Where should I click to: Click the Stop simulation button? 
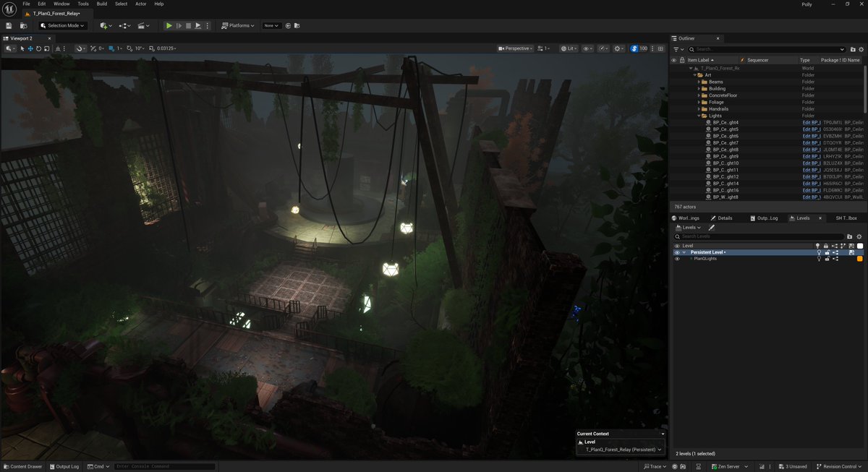point(188,25)
